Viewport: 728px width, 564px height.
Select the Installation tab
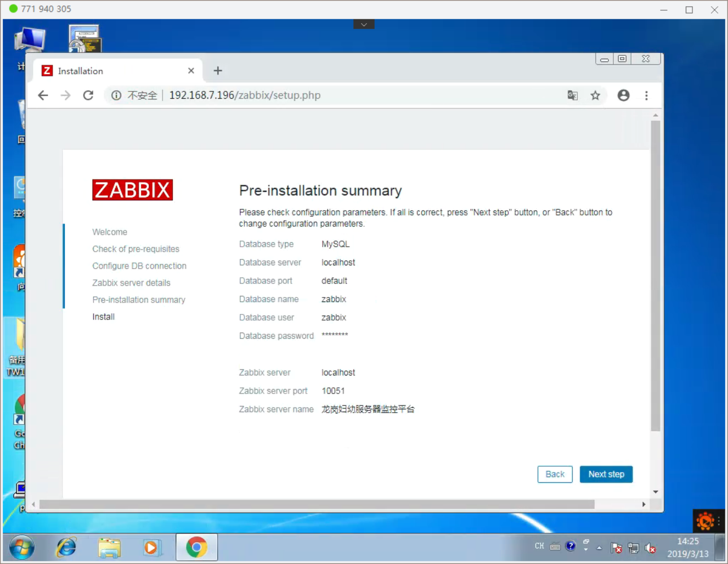point(117,71)
